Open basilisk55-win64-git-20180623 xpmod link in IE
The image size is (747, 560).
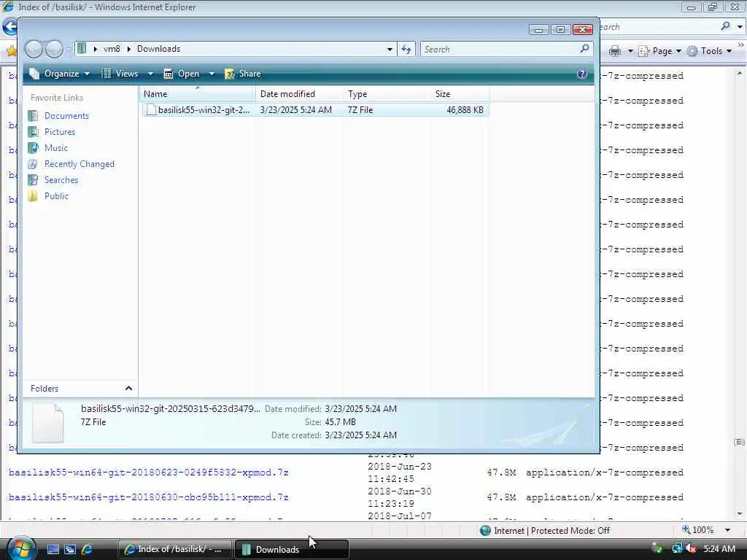point(149,472)
